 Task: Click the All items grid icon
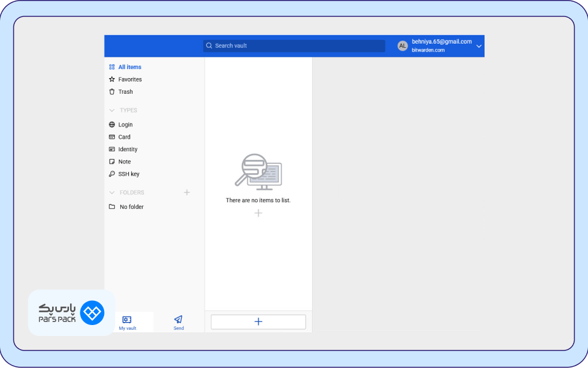click(112, 67)
